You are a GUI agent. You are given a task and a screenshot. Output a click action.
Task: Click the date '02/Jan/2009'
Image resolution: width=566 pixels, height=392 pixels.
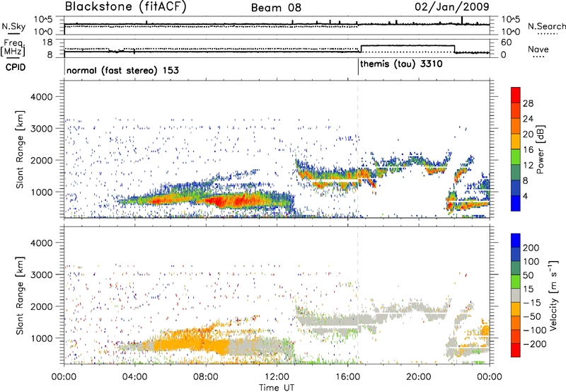point(452,7)
